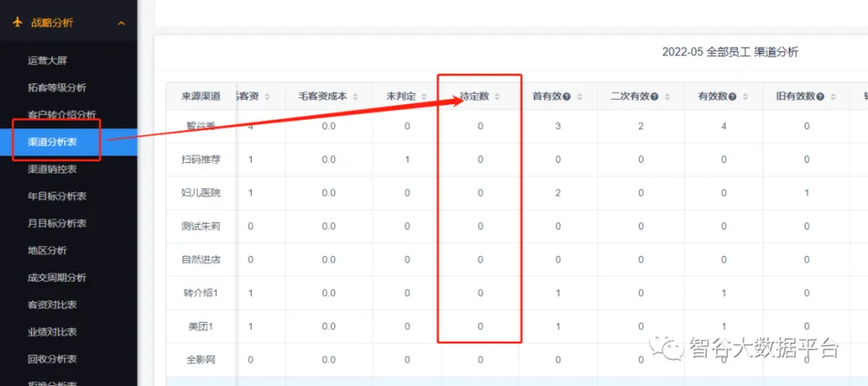
Task: Click the help icon next to 首有效
Action: [x=566, y=96]
